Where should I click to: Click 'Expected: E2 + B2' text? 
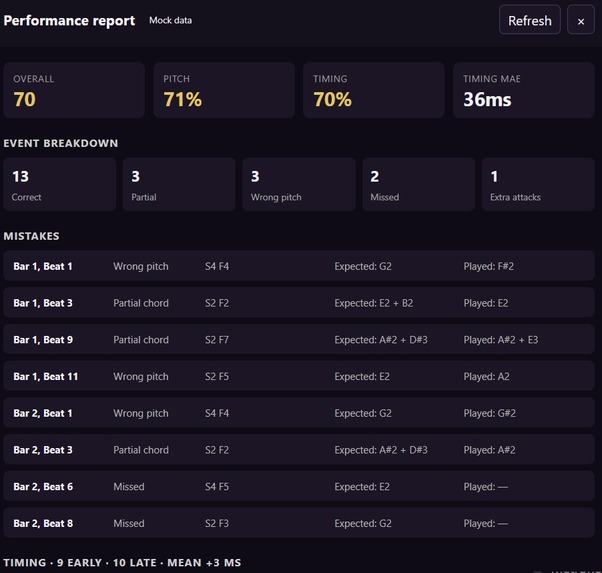[374, 303]
